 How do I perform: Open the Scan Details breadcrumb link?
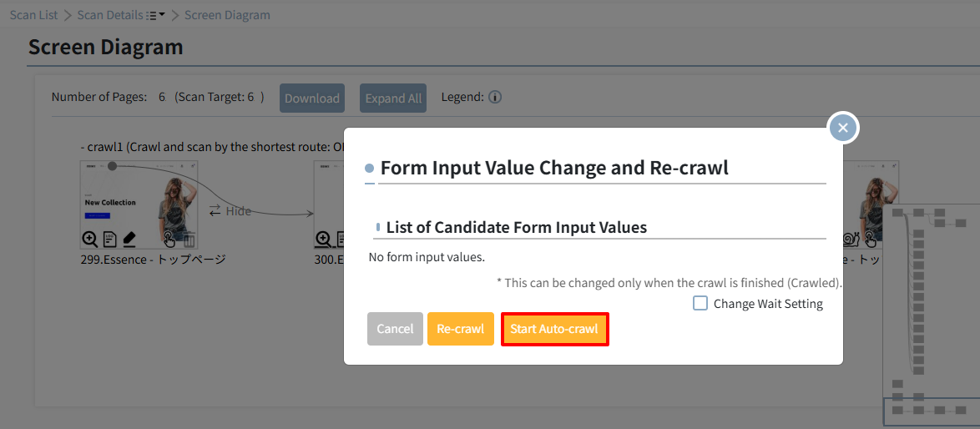pos(110,15)
